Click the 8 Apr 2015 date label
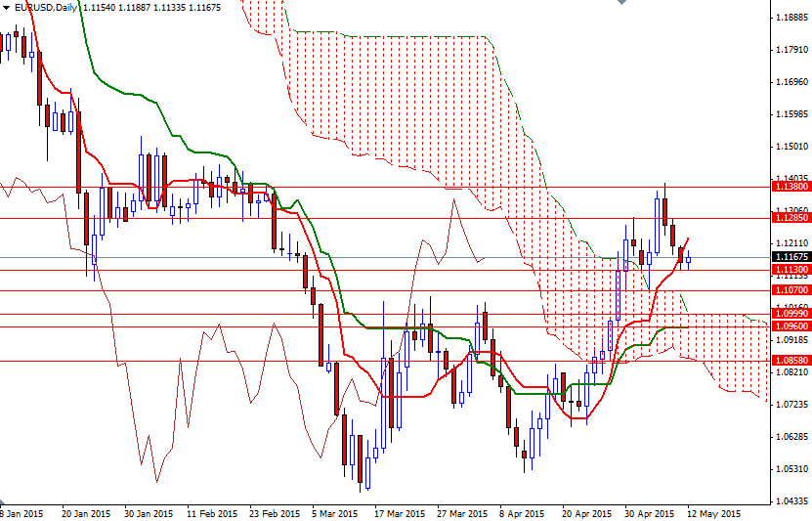 [x=523, y=514]
